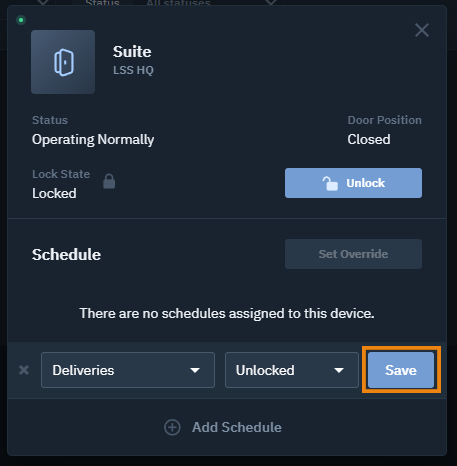This screenshot has height=466, width=457.
Task: Open the Unlocked state dropdown
Action: point(292,370)
